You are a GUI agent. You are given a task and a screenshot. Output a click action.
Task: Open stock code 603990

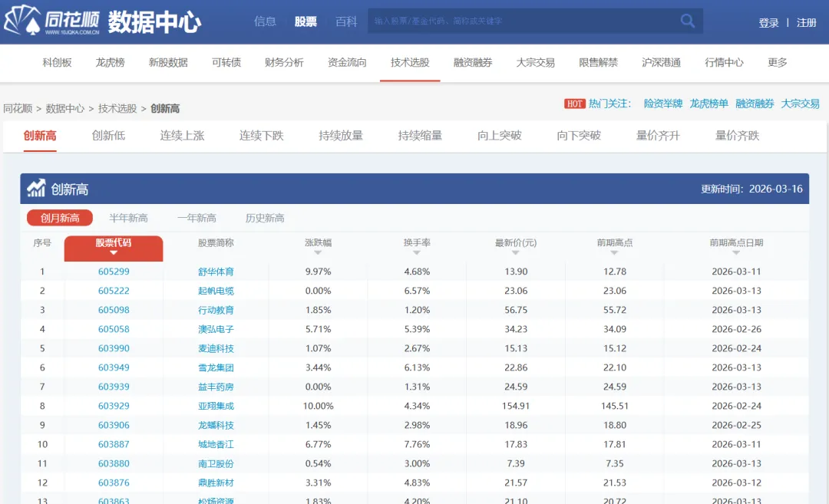[114, 348]
